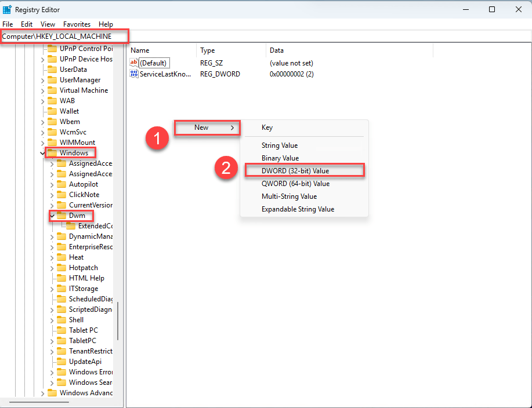Click the Wallet folder icon
The width and height of the screenshot is (532, 408).
coord(52,111)
